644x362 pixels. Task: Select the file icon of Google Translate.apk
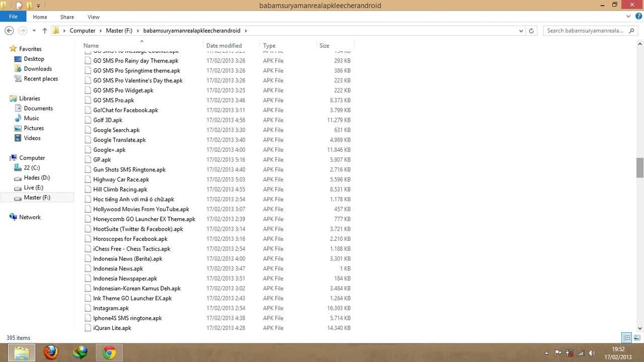pos(88,140)
